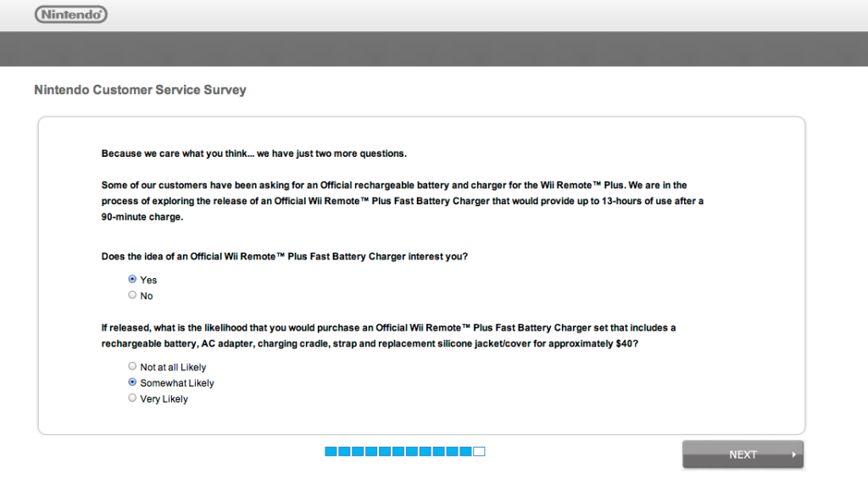Click the Nintendo Customer Service Survey heading
This screenshot has width=868, height=495.
140,90
